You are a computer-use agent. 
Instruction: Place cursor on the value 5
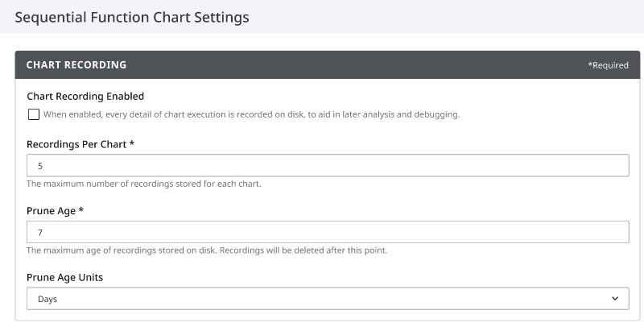39,166
